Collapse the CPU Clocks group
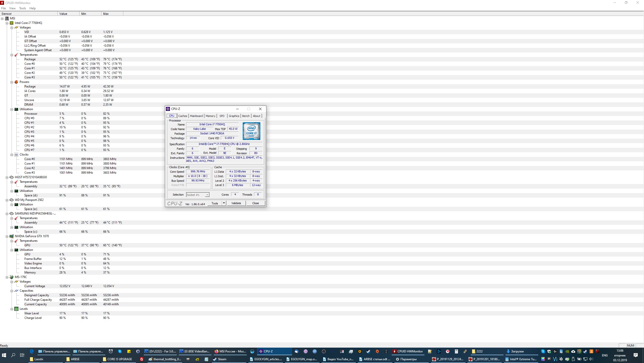This screenshot has width=644, height=363. [x=12, y=155]
